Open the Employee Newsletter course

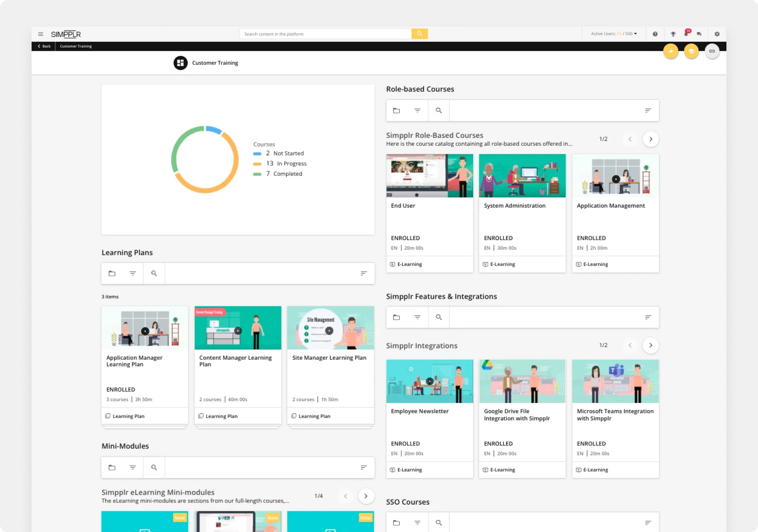430,419
